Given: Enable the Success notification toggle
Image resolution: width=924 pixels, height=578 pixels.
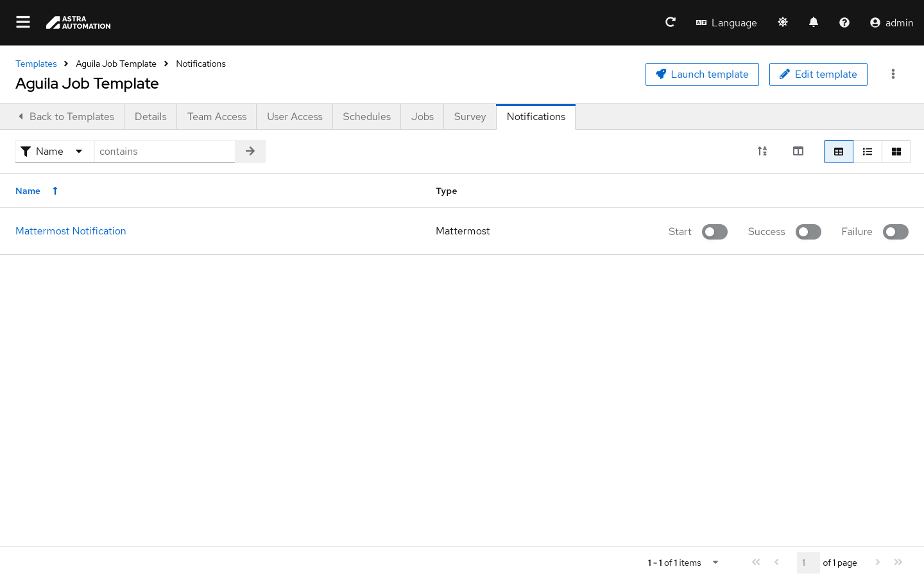Looking at the screenshot, I should pos(808,232).
